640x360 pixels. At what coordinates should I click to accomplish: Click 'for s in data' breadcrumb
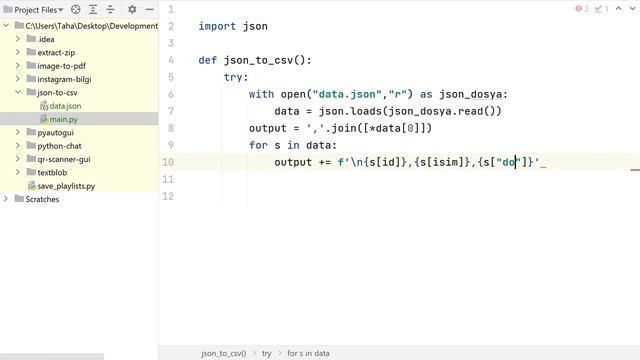tap(308, 353)
